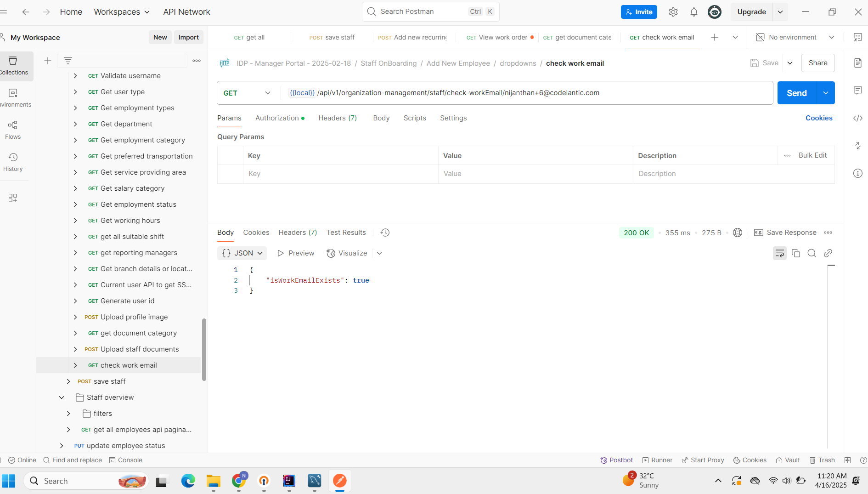Click the New button
Viewport: 868px width, 494px height.
(x=160, y=37)
